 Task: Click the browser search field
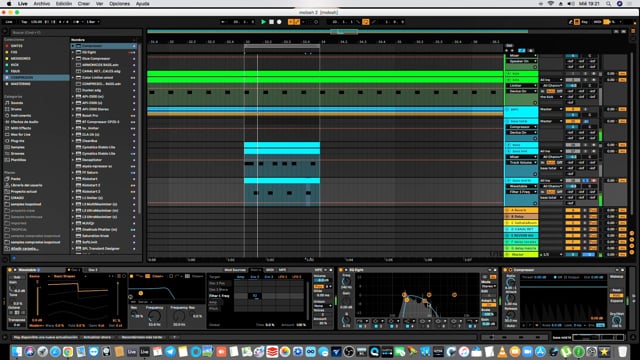click(76, 32)
